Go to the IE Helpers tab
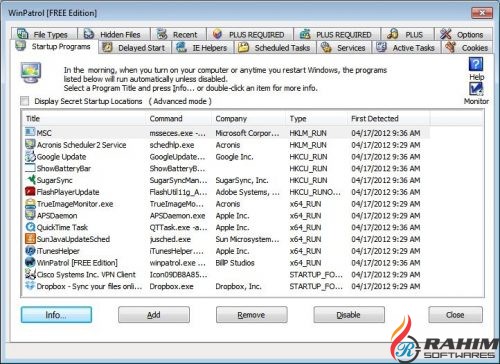This screenshot has width=500, height=364. [x=203, y=48]
